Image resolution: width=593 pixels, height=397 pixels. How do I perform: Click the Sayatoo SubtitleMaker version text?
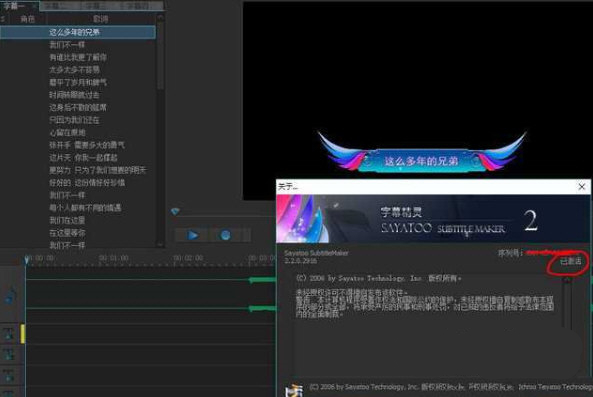(316, 257)
